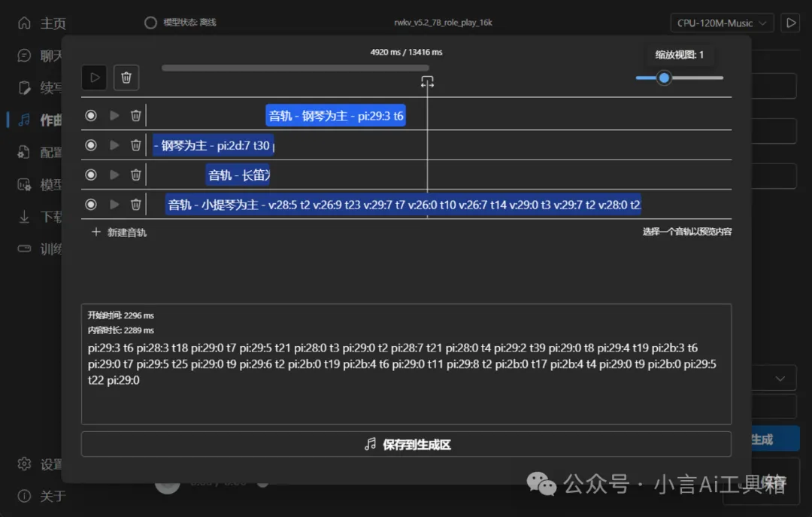Open the 训练 train icon in sidebar
Image resolution: width=812 pixels, height=517 pixels.
(24, 248)
